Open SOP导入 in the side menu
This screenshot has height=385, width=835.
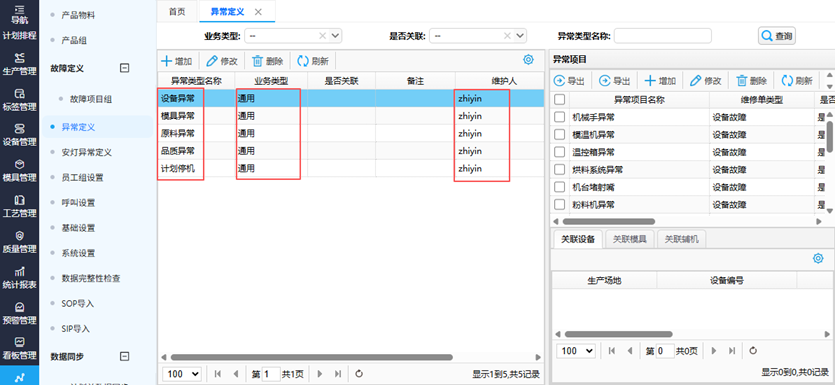78,304
